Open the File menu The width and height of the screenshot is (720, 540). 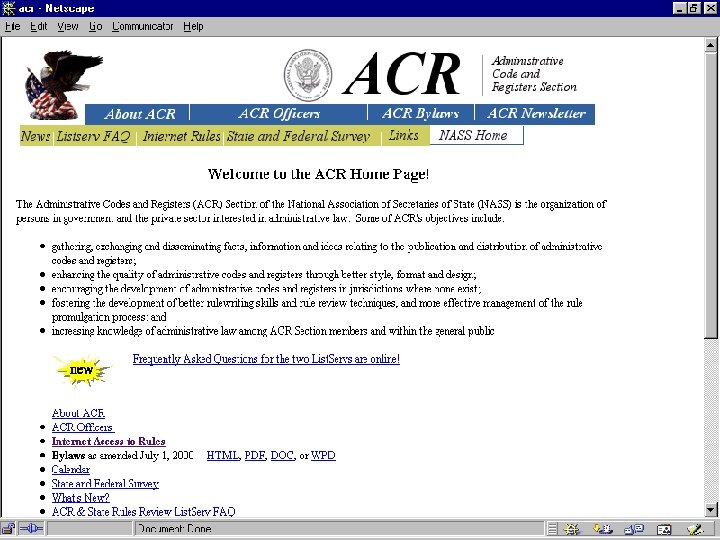click(x=12, y=27)
